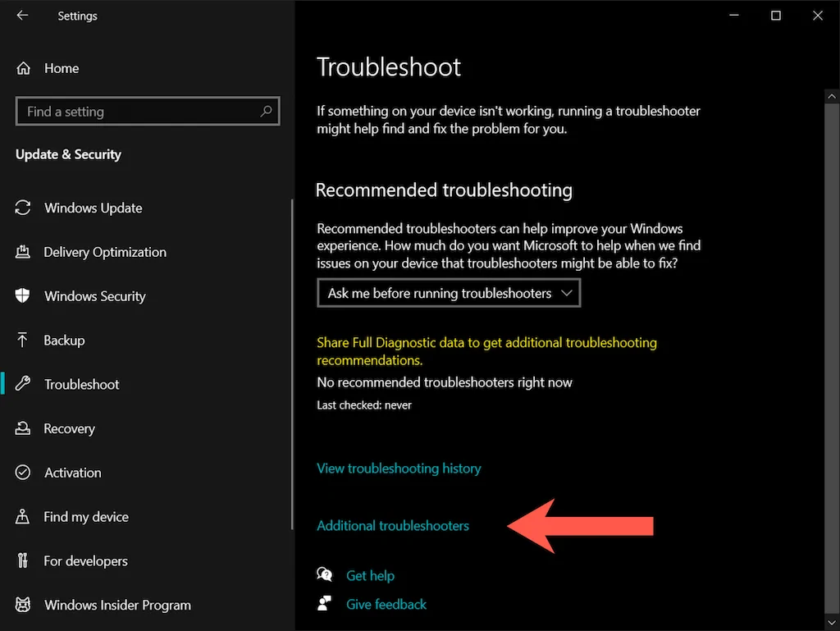
Task: Click the Get help link
Action: click(370, 576)
